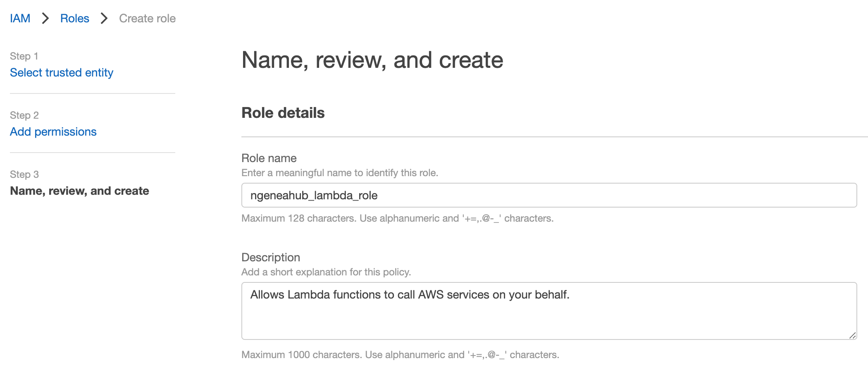Open the Roles breadcrumb link

(74, 18)
